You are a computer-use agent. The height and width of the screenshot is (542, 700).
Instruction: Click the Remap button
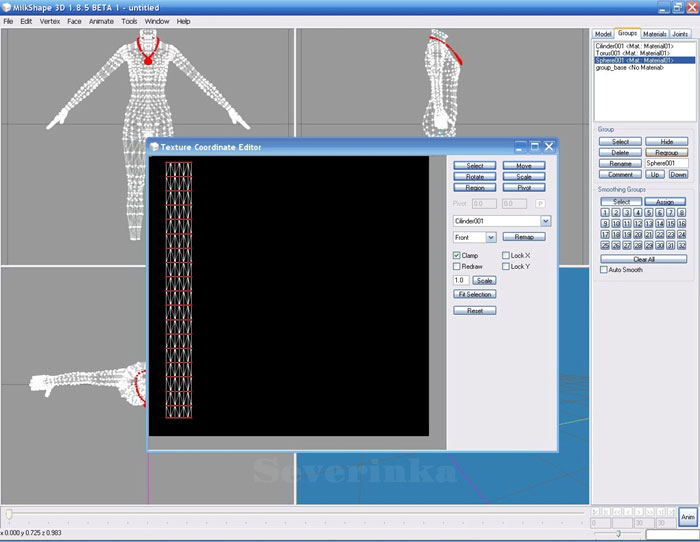524,238
